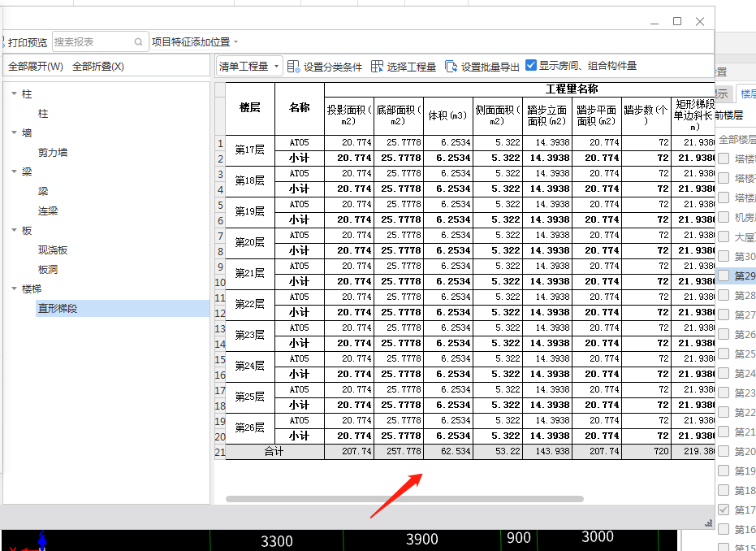Toggle the 第17 floor checkbox in background panel

pyautogui.click(x=724, y=509)
